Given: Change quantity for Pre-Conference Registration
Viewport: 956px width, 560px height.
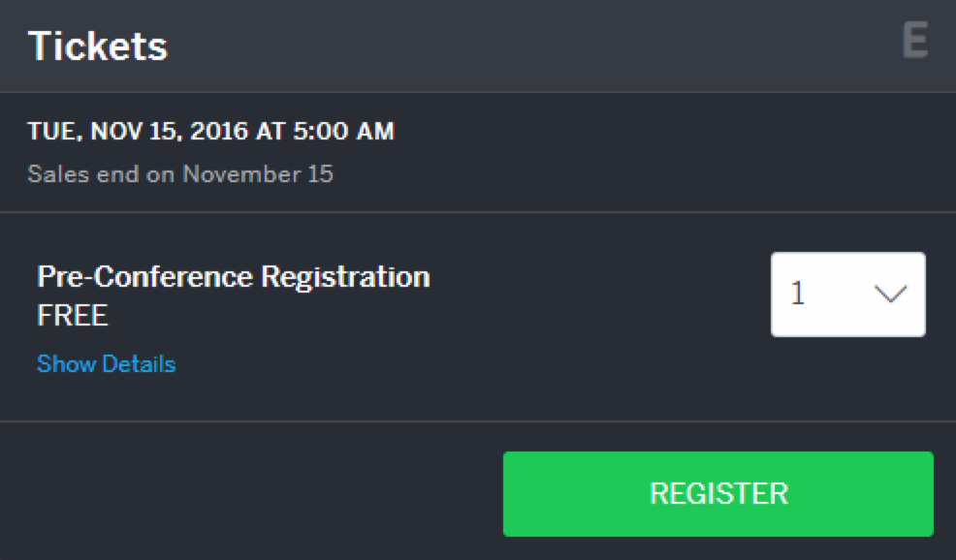Looking at the screenshot, I should point(847,295).
